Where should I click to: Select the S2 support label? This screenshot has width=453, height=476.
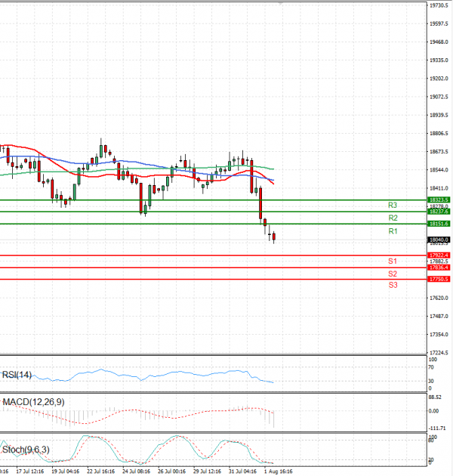click(393, 274)
